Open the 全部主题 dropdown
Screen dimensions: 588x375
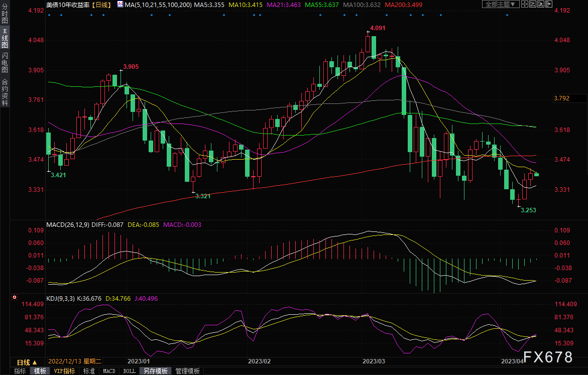click(500, 4)
